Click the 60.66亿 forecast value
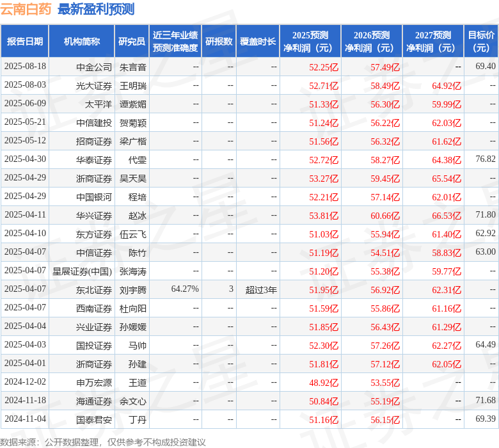 click(x=385, y=215)
